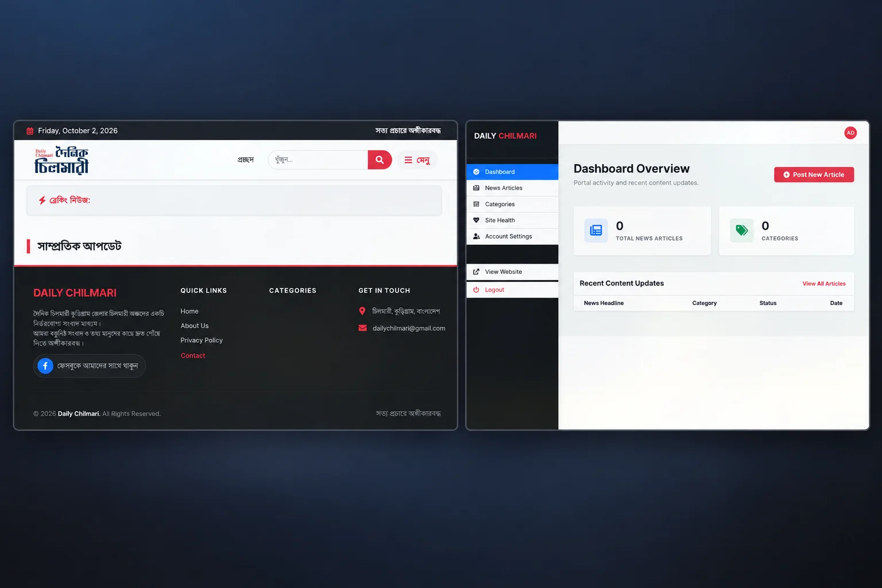Click the প্রচ্ছদ home navigation link
The image size is (882, 588).
click(246, 160)
